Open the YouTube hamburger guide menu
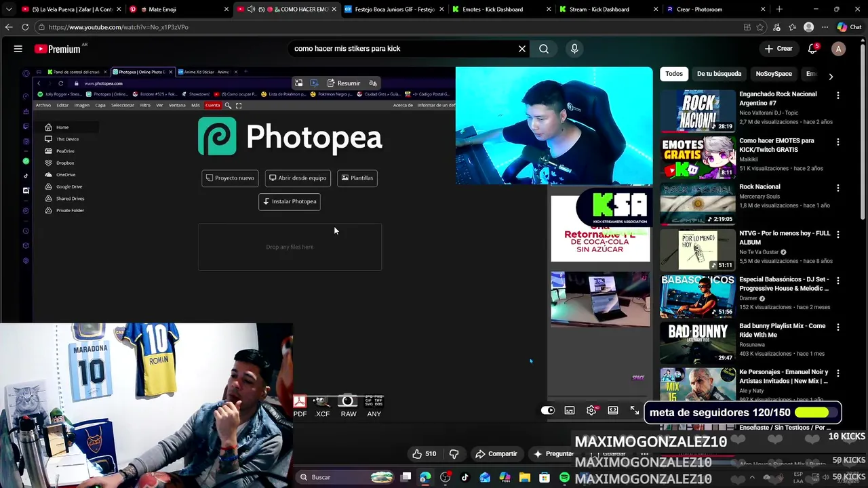 tap(18, 49)
